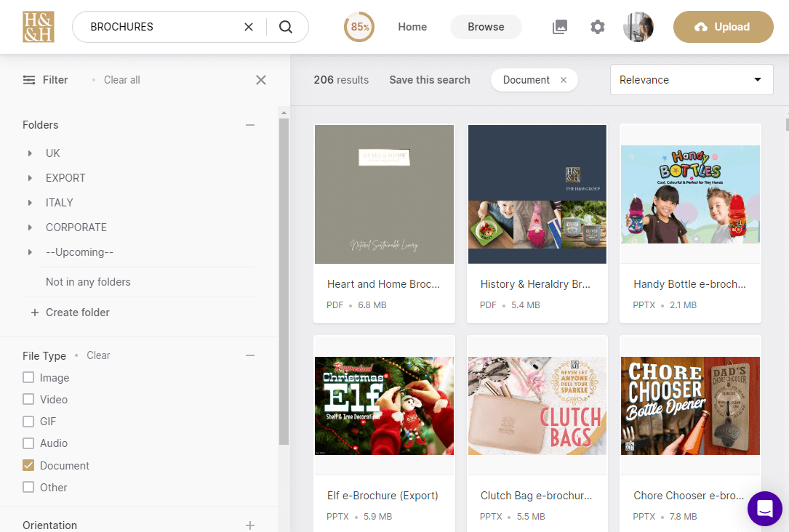Screen dimensions: 789x532
Task: Expand the ITALY folder
Action: (x=31, y=203)
